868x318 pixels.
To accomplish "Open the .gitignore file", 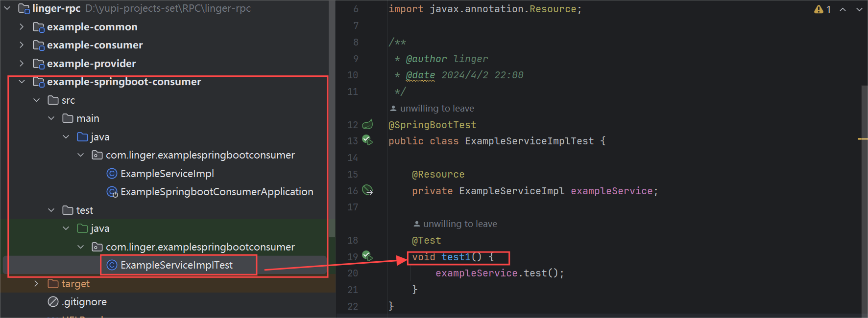I will [84, 302].
